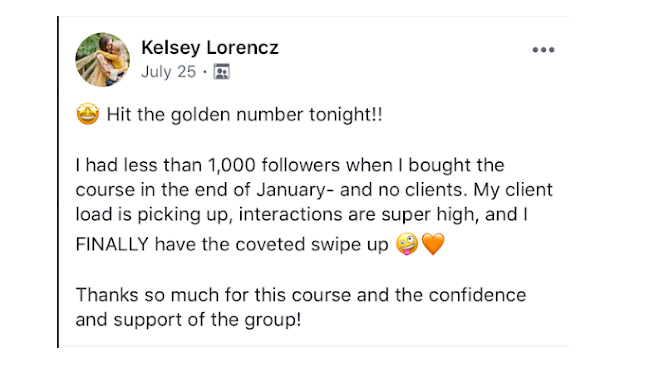The height and width of the screenshot is (372, 656).
Task: Click the vertical black bar beside the post
Action: (58, 182)
